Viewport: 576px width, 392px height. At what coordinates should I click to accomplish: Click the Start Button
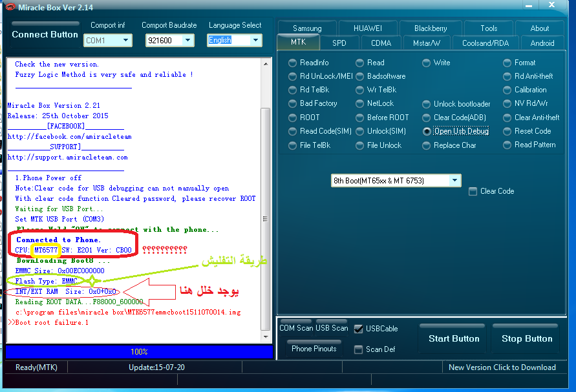tap(454, 339)
